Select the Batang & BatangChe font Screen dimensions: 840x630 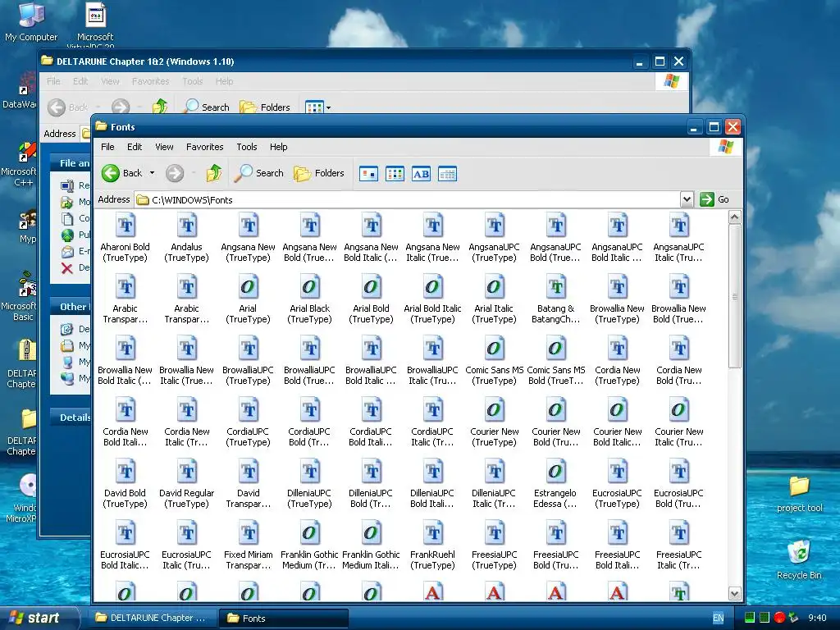[x=556, y=299]
